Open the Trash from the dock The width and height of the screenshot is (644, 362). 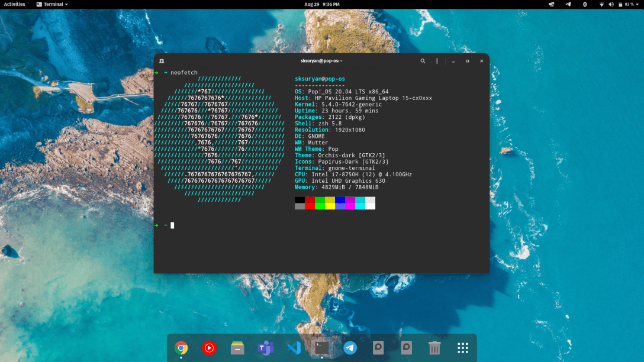coord(434,348)
